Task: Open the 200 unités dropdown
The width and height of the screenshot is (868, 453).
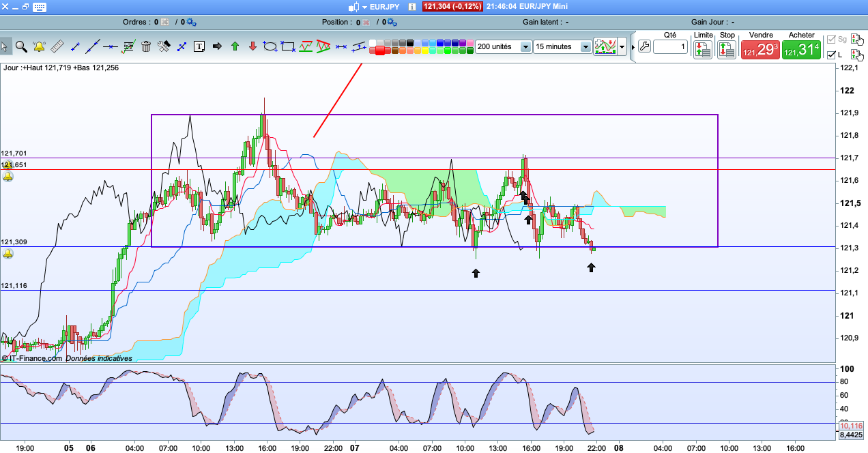Action: point(525,47)
